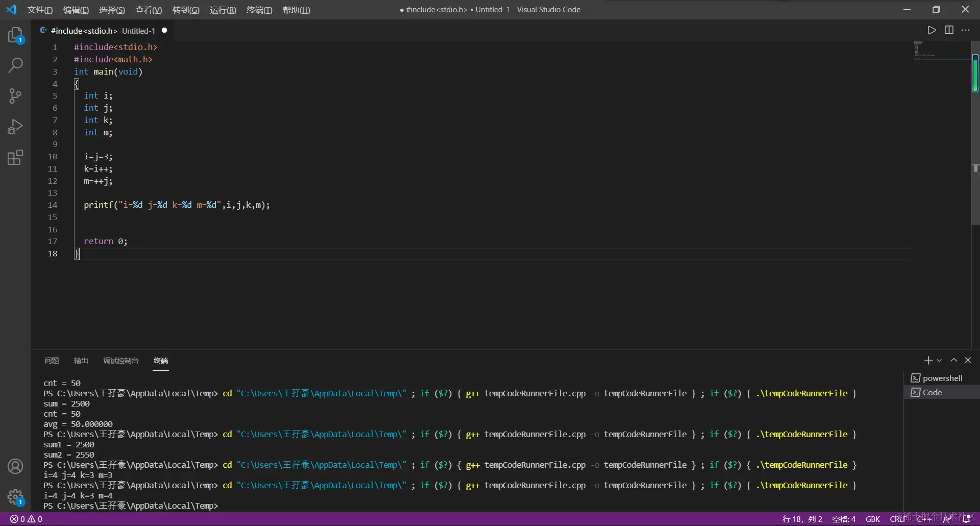Open the 运行(R) menu
This screenshot has width=980, height=526.
point(223,10)
